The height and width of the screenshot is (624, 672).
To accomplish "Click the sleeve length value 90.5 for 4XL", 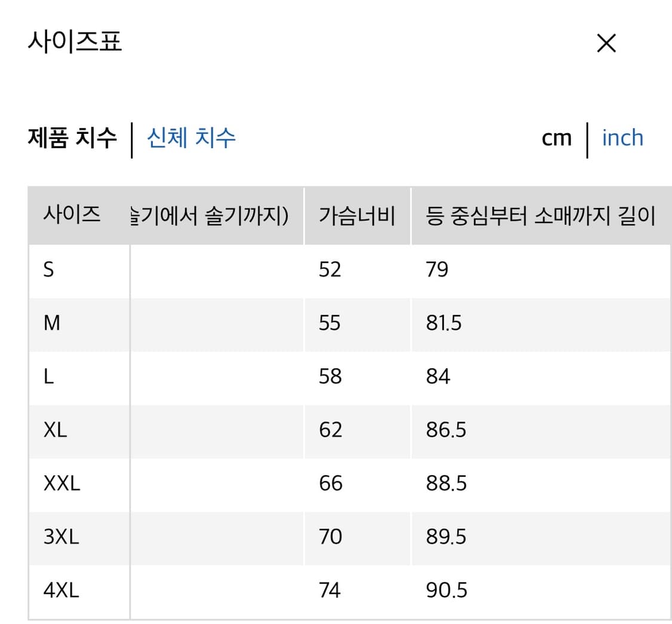I will [x=447, y=590].
